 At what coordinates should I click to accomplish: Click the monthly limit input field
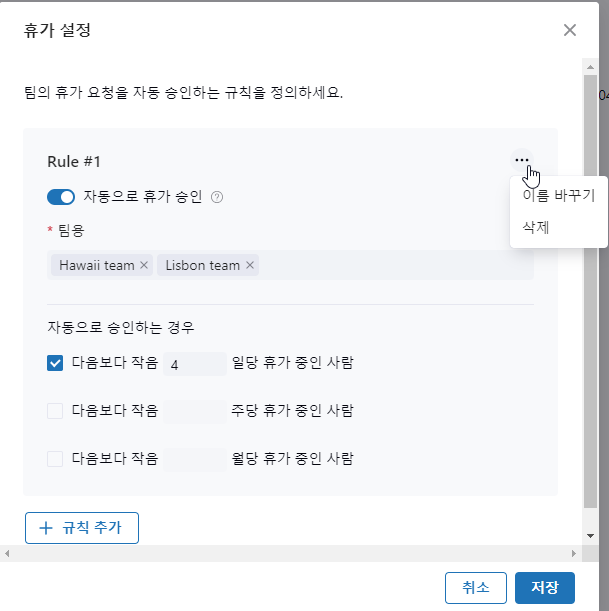point(195,459)
